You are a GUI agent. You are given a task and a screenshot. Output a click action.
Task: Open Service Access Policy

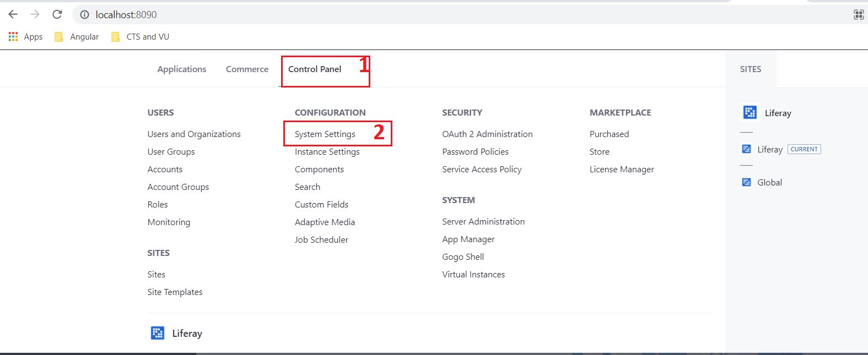click(482, 170)
